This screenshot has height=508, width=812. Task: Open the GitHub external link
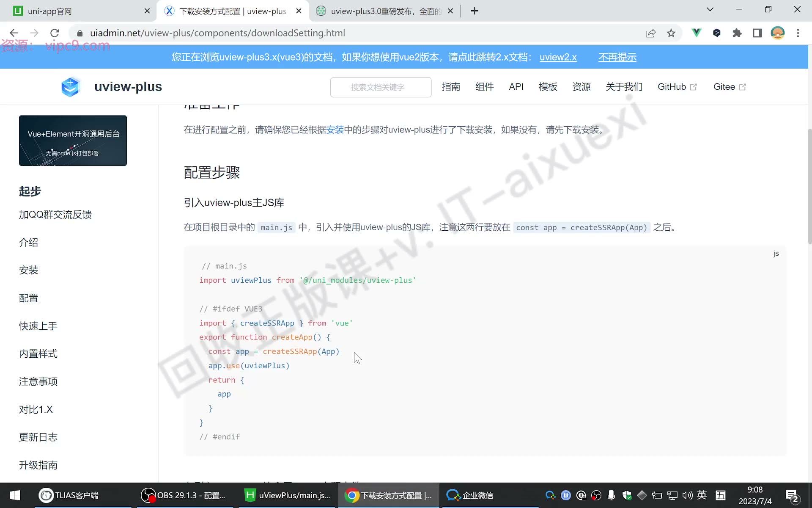677,87
